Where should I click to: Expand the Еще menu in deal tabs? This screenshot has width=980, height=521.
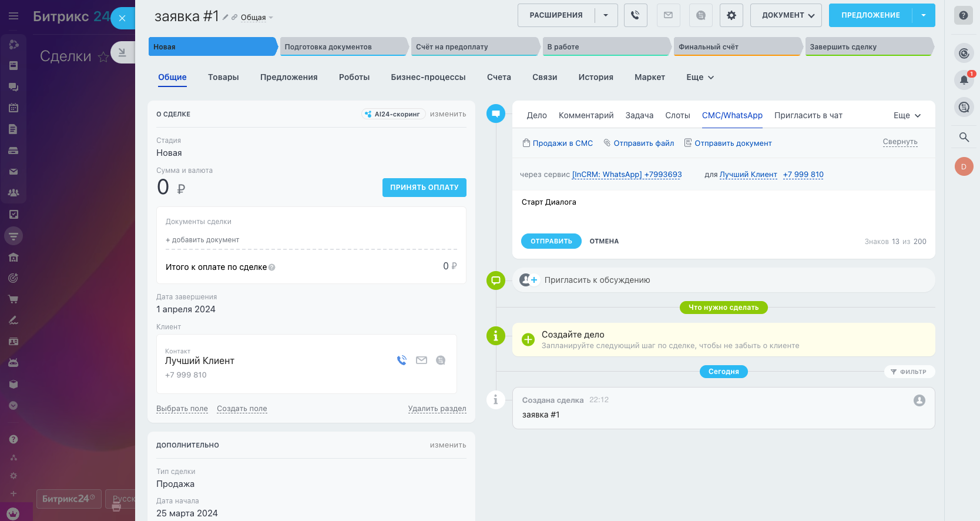click(x=700, y=77)
